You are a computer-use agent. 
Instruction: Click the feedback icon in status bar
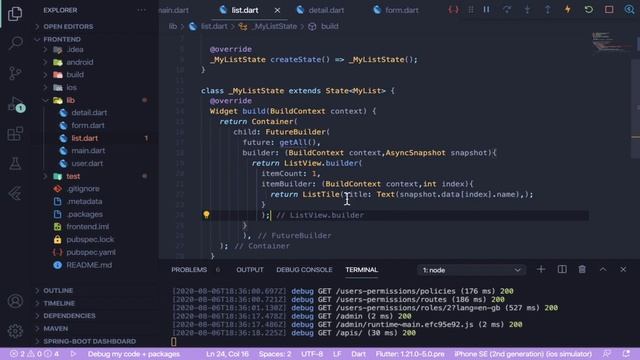tap(607, 354)
